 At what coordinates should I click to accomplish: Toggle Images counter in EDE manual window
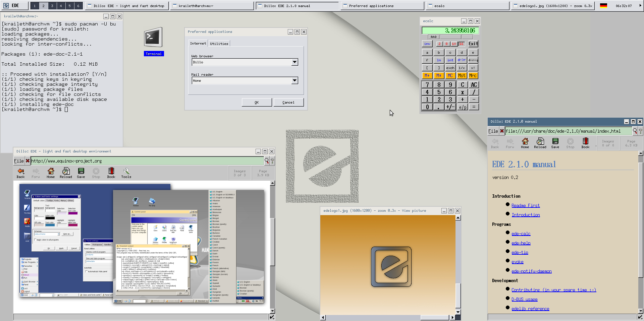[608, 143]
